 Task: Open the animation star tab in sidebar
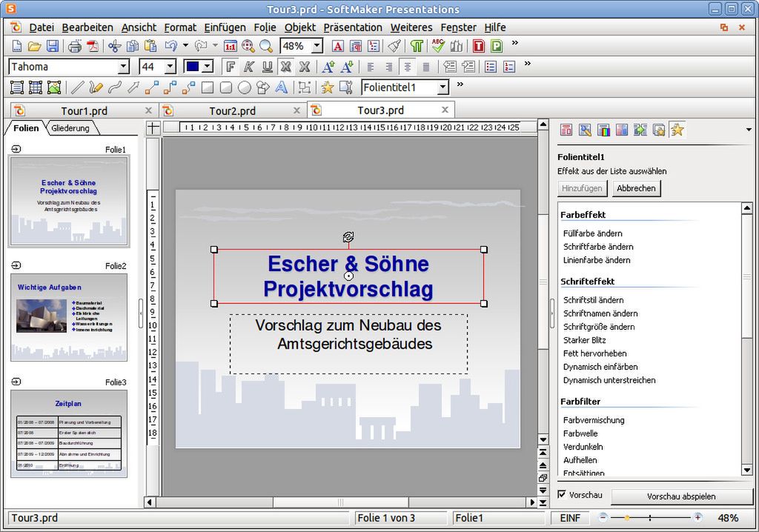coord(677,130)
